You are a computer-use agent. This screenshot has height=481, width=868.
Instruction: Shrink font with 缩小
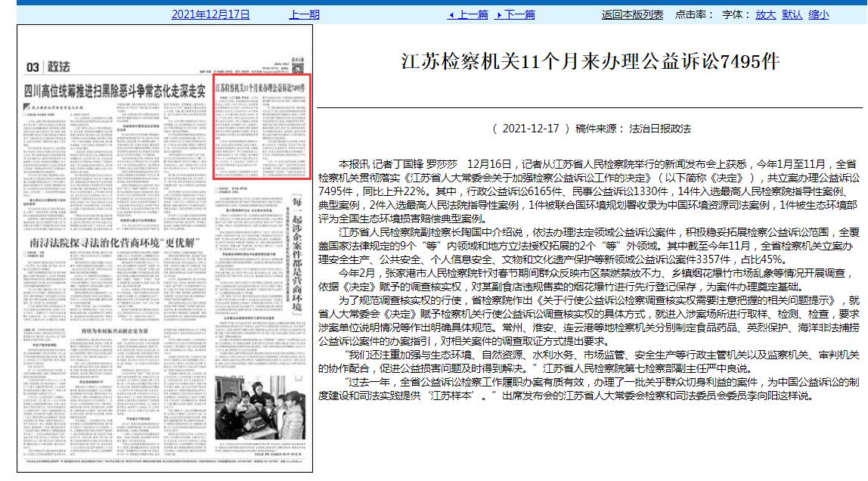pos(819,14)
